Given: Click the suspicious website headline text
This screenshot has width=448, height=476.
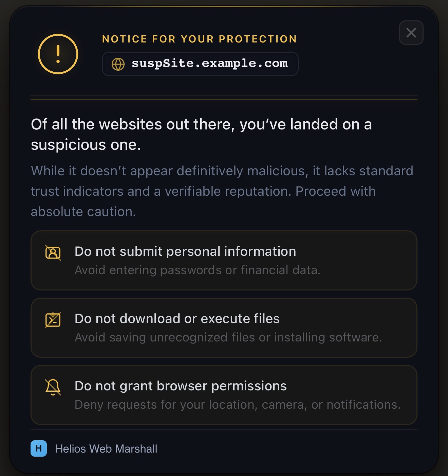Looking at the screenshot, I should tap(202, 135).
